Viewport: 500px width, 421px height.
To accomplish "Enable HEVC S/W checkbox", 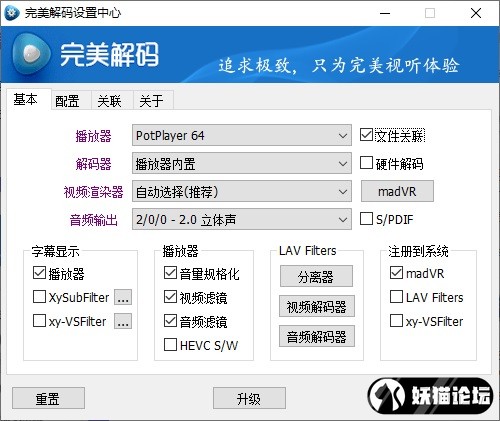I will (x=170, y=345).
